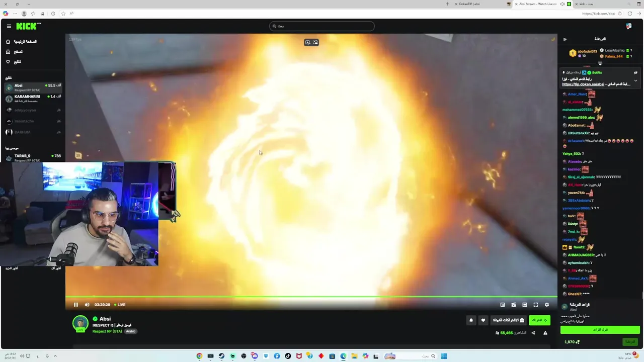Click the Arabic language tag
The image size is (644, 362).
131,331
